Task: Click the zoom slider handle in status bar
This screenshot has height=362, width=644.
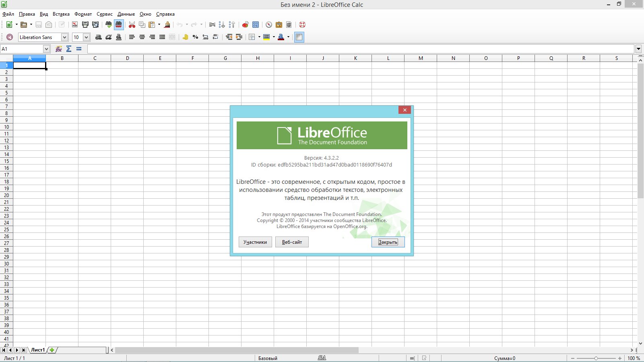Action: (596, 358)
